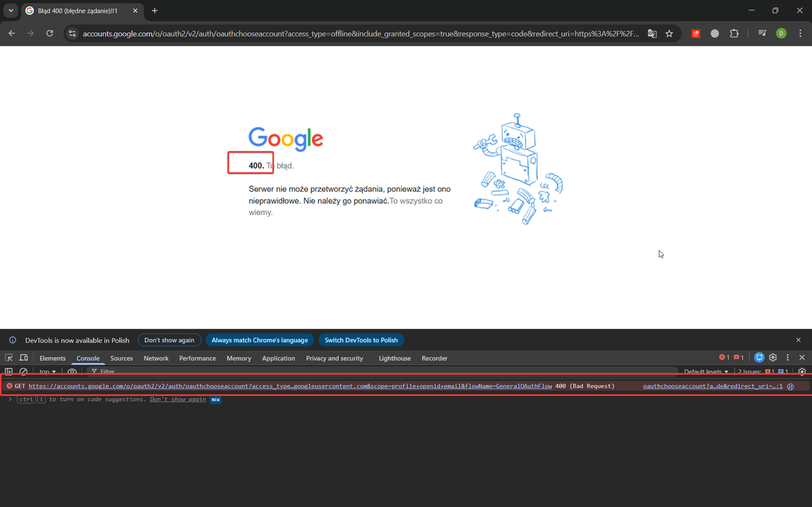Screen dimensions: 812x507
Task: Click 'Switch DevTools to Polish' button
Action: (x=361, y=340)
